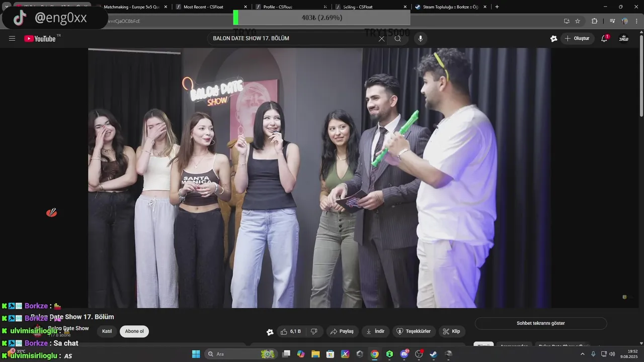
Task: Like the video with thumbs-up button
Action: [290, 331]
